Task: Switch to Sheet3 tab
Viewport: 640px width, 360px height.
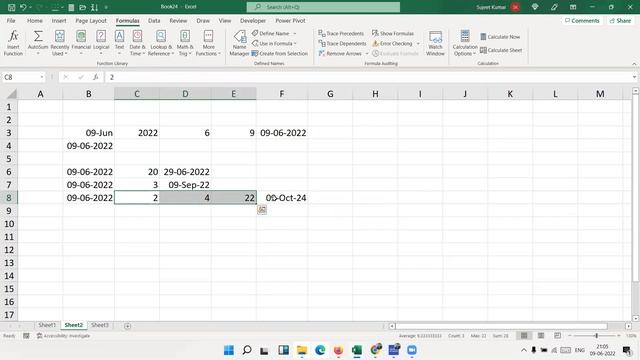Action: pyautogui.click(x=100, y=325)
